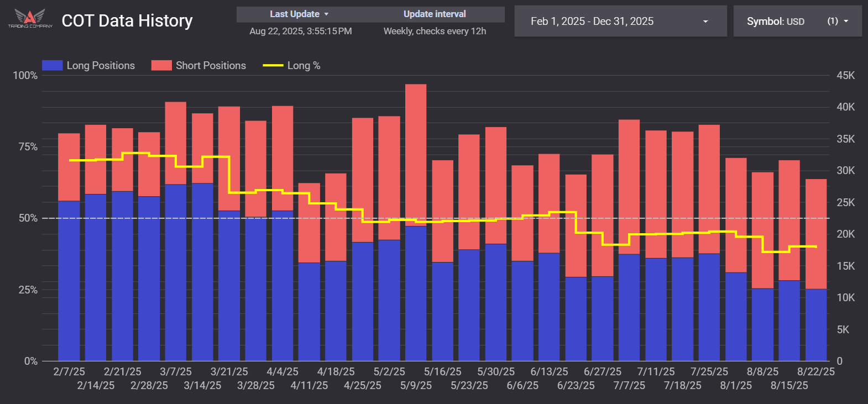Click the Trading Company logo icon
868x404 pixels.
[30, 18]
